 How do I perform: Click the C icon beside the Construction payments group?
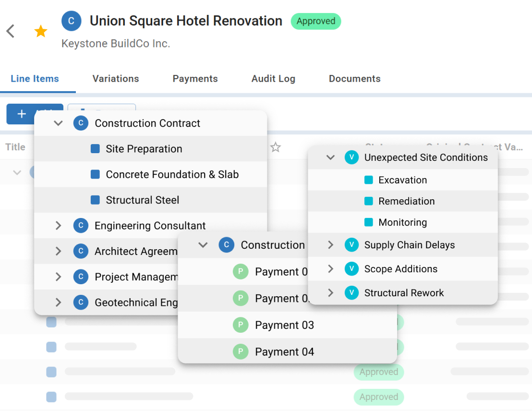pyautogui.click(x=226, y=245)
